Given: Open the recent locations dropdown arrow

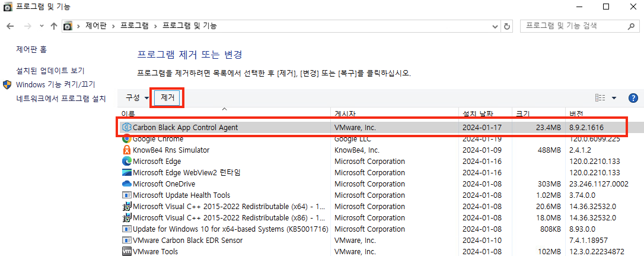Looking at the screenshot, I should click(42, 26).
